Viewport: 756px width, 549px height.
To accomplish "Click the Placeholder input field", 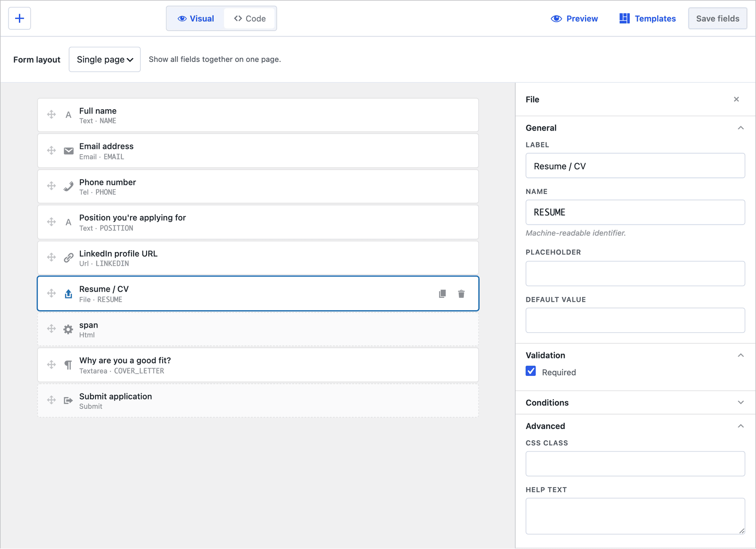I will tap(635, 274).
